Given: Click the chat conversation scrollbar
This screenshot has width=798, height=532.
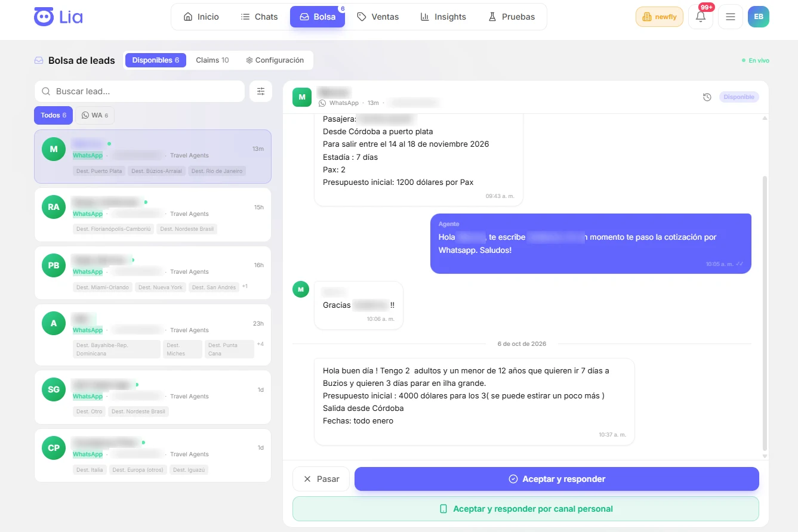Looking at the screenshot, I should click(765, 313).
